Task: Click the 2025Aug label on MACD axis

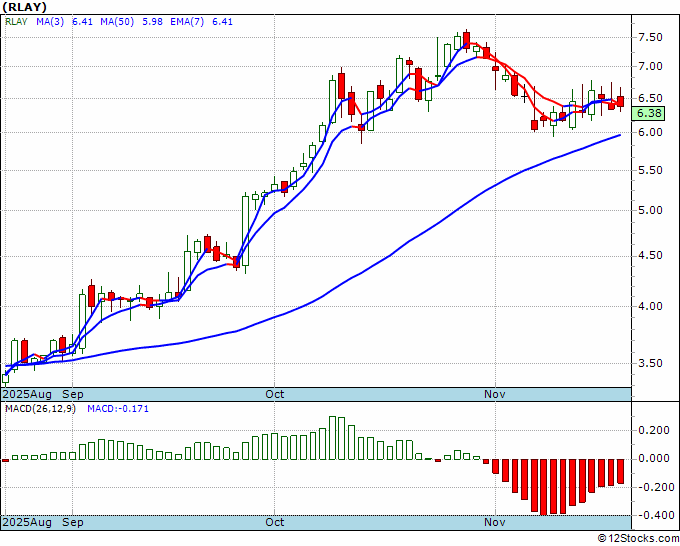Action: (x=27, y=522)
